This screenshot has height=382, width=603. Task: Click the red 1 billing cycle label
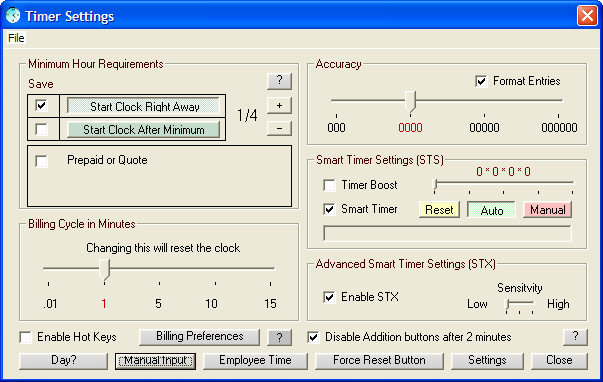104,304
